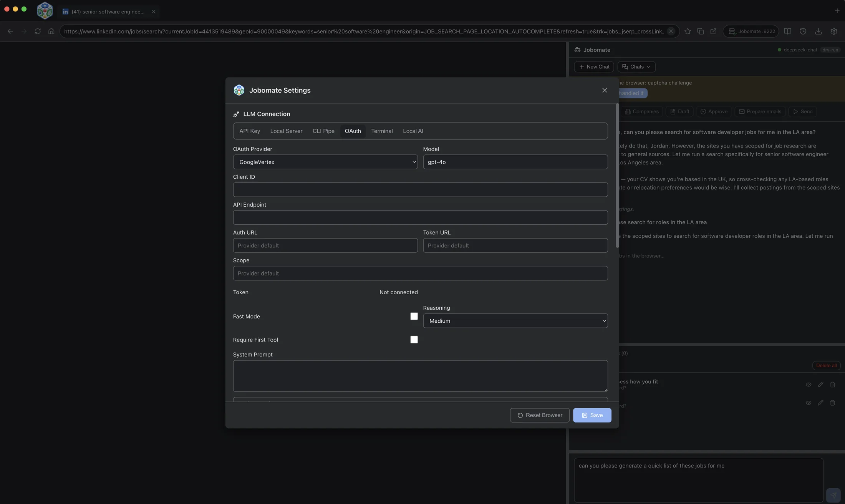This screenshot has height=504, width=845.
Task: Delete the 'how you fit' prompt trash icon
Action: (x=832, y=385)
